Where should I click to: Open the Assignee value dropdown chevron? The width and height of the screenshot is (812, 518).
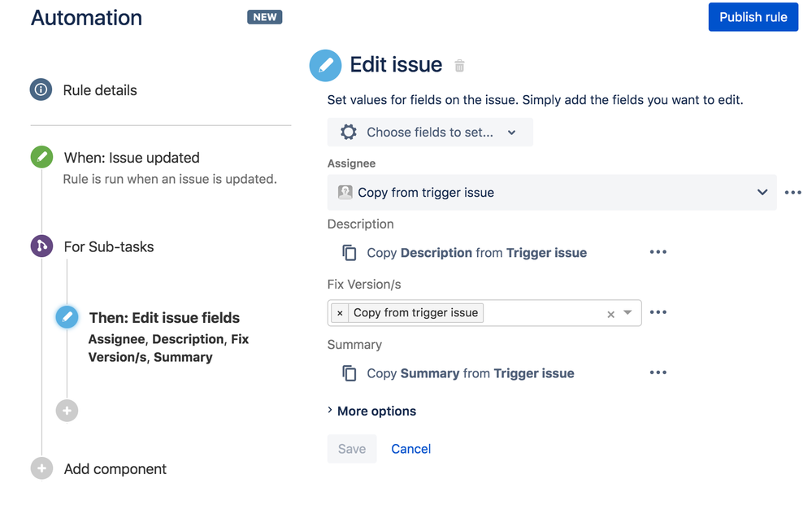(x=762, y=192)
